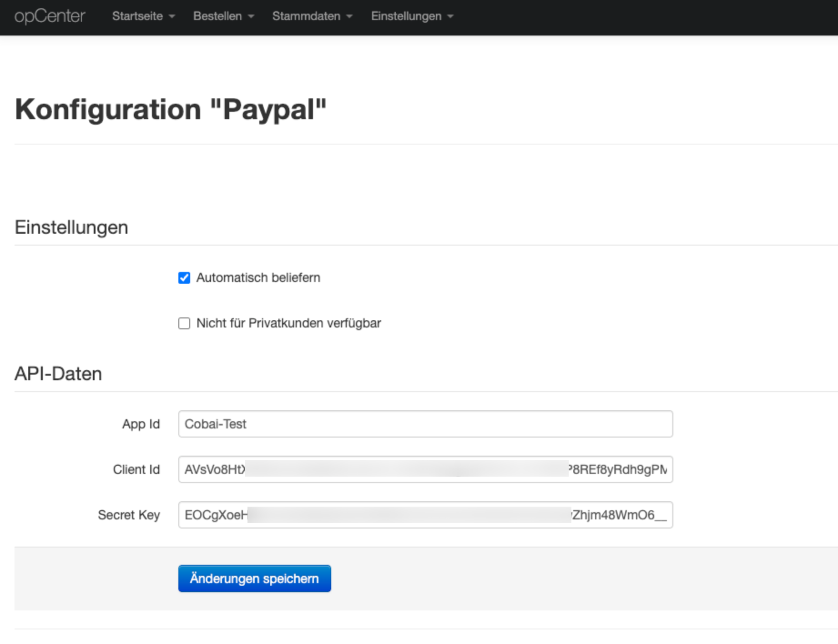Screen dimensions: 838x644
Task: Click the Konfiguration "Paypal" heading
Action: click(x=171, y=110)
